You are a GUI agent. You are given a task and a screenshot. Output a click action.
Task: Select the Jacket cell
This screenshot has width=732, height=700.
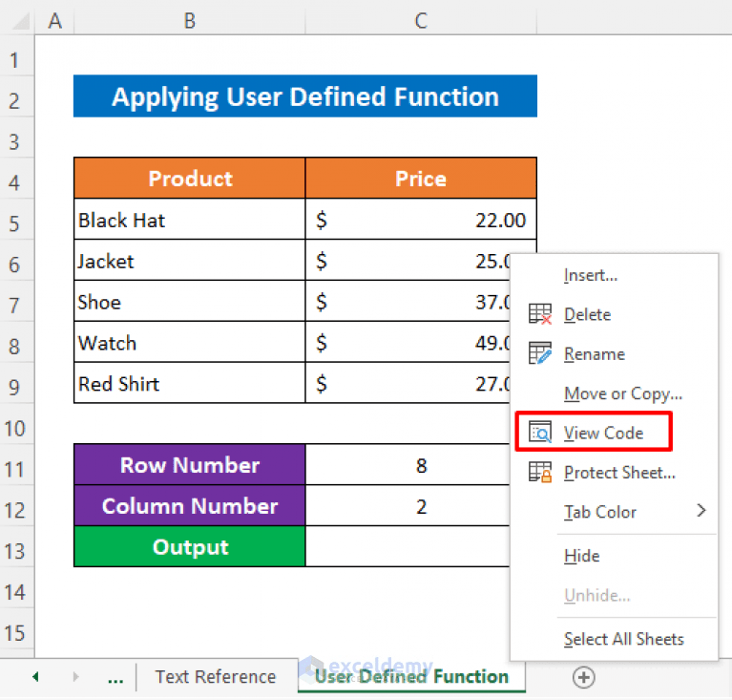tap(190, 261)
